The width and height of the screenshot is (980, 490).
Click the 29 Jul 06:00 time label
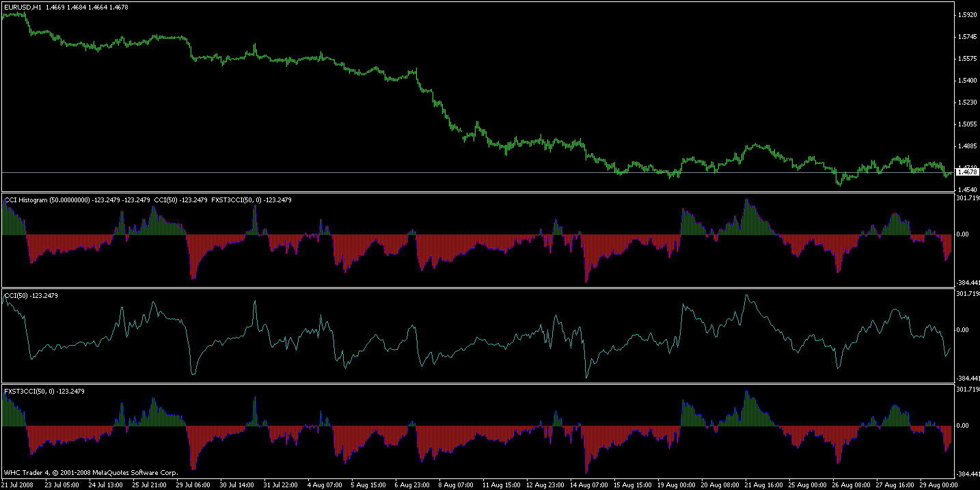coord(193,485)
